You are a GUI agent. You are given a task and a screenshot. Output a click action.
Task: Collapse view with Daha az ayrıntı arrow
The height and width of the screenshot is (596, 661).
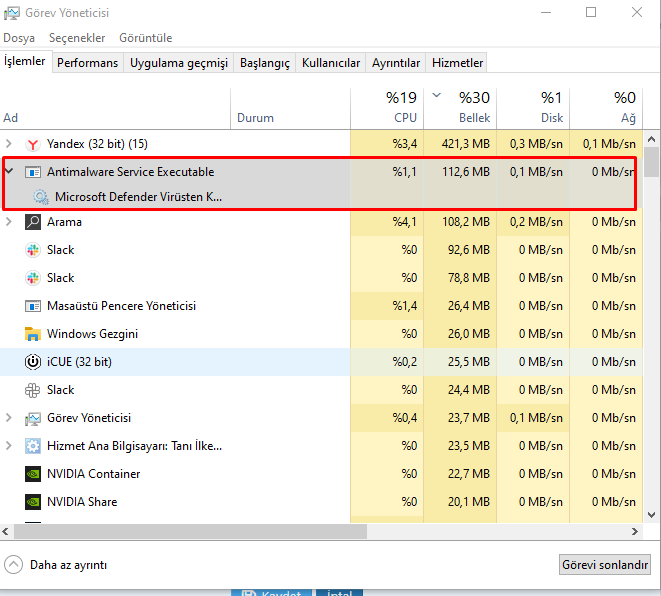coord(13,565)
